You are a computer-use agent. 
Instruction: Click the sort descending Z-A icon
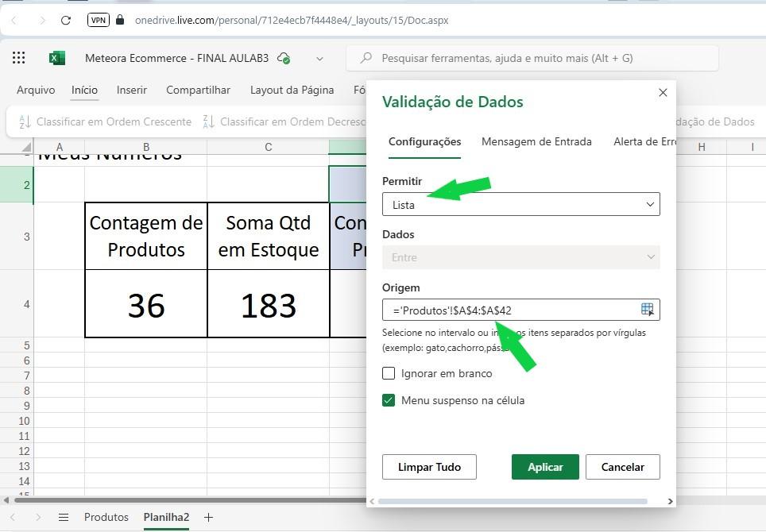(209, 121)
